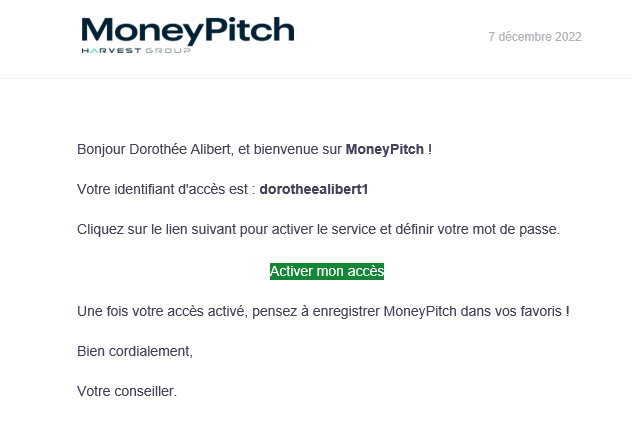Click bold "MoneyPitch" in the welcome line

coord(384,150)
